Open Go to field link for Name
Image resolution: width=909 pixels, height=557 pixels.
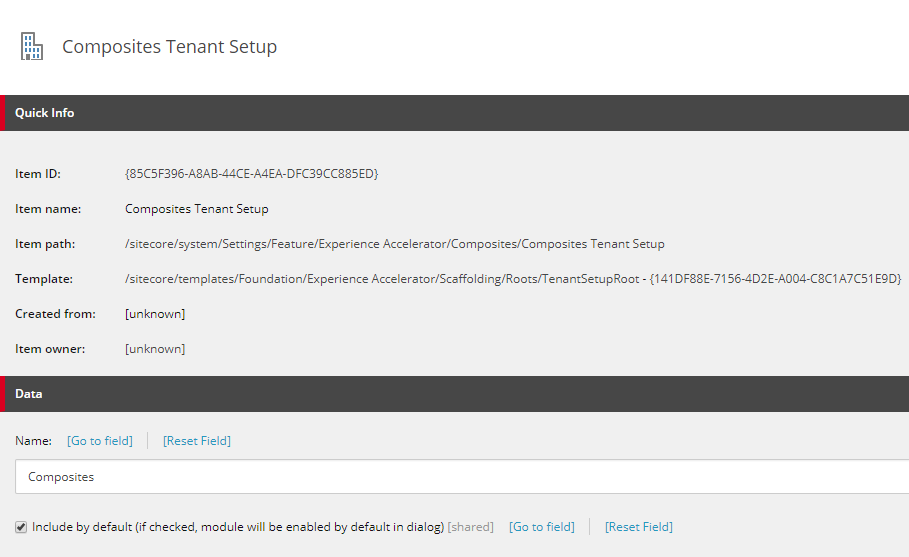point(100,441)
